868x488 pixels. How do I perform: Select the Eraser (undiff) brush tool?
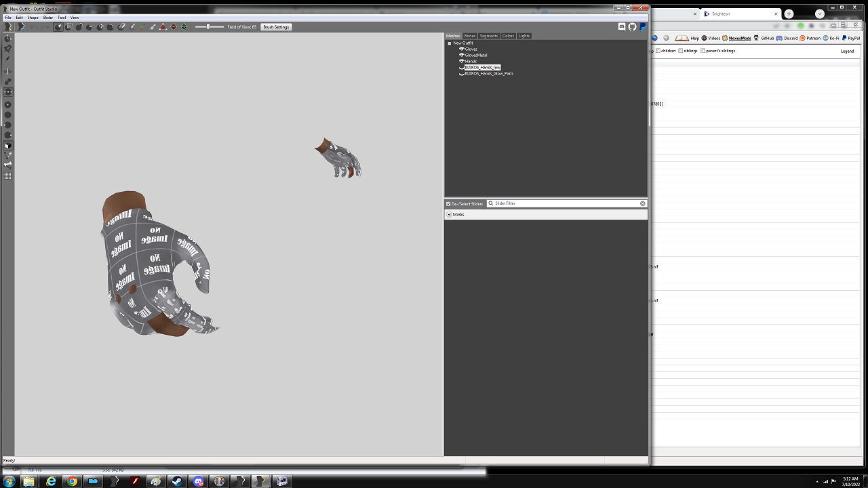pyautogui.click(x=121, y=27)
